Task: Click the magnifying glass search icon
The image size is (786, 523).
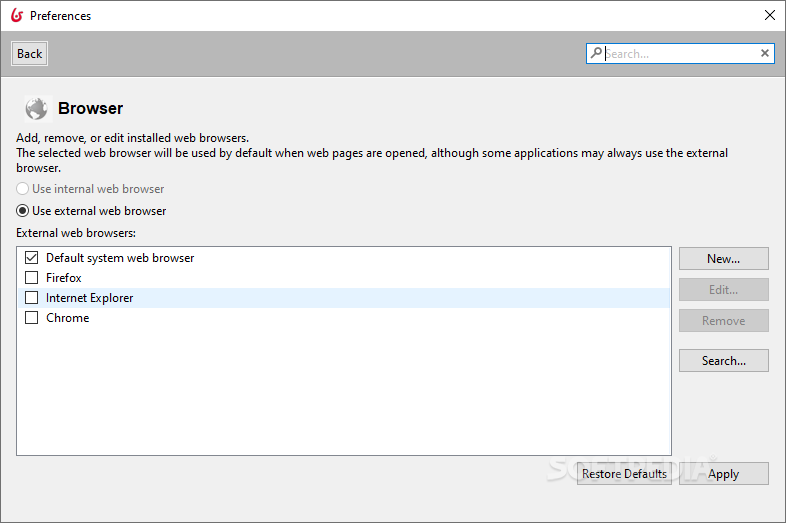Action: (x=596, y=53)
